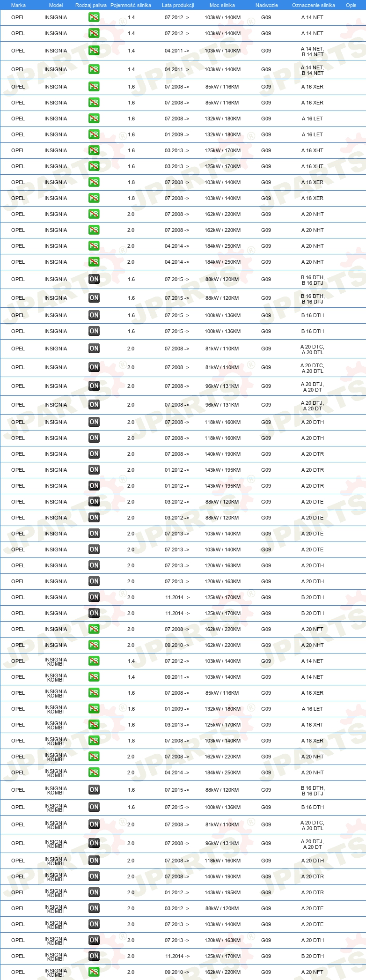Click the Model column header
The image size is (366, 980).
(56, 5)
